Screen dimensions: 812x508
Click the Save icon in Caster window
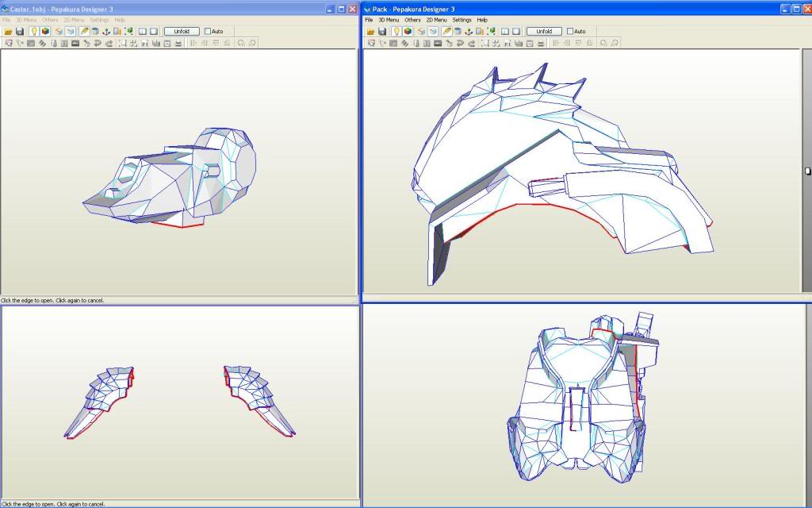(x=20, y=31)
